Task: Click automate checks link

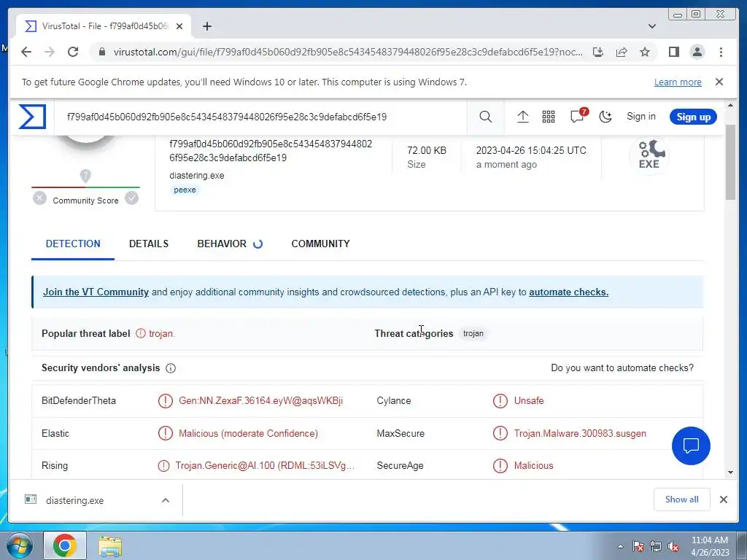Action: [x=568, y=292]
